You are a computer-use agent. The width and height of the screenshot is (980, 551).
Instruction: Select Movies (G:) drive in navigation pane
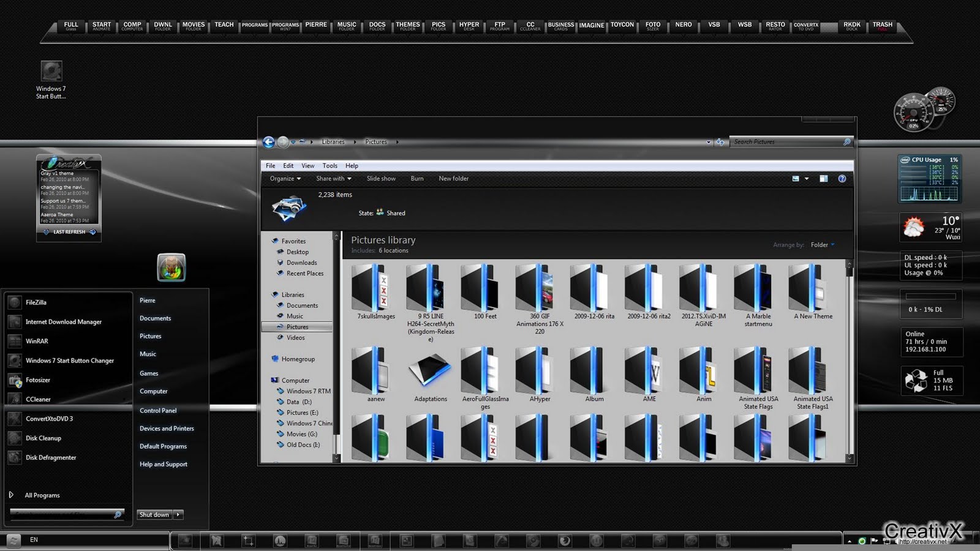pos(302,434)
